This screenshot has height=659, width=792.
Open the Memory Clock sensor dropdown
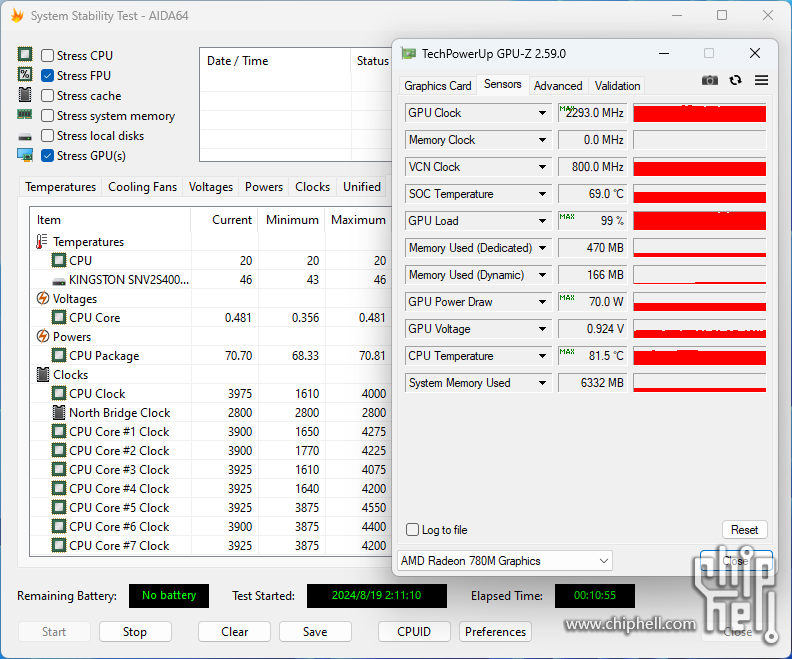click(x=542, y=140)
